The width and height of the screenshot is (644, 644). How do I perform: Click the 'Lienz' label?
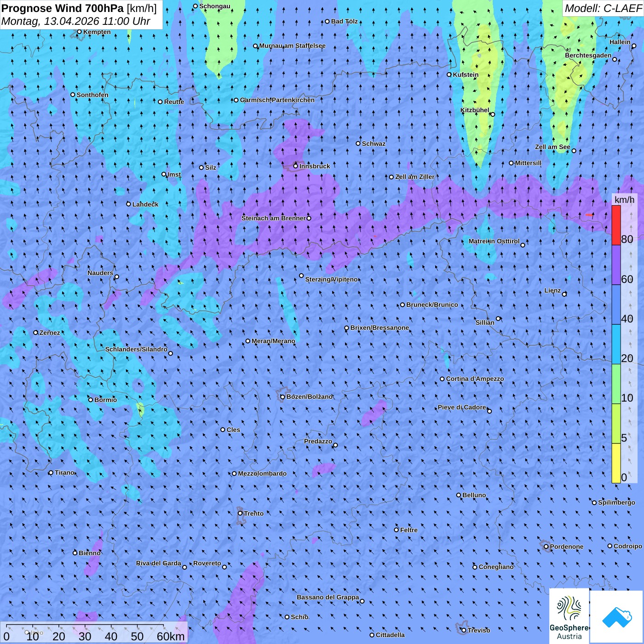[x=552, y=290]
